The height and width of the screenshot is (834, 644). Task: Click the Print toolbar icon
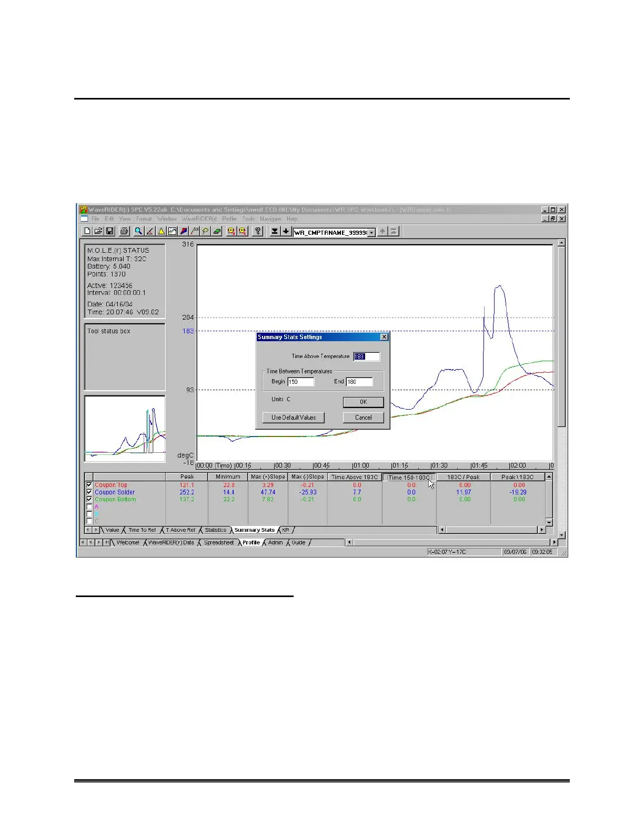point(124,231)
